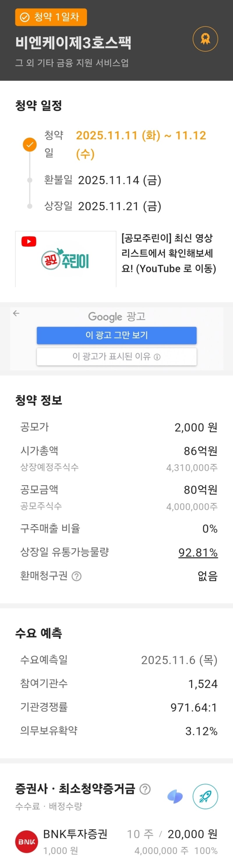This screenshot has height=868, width=233.
Task: Open the underlined 92.81% link
Action: point(198,553)
